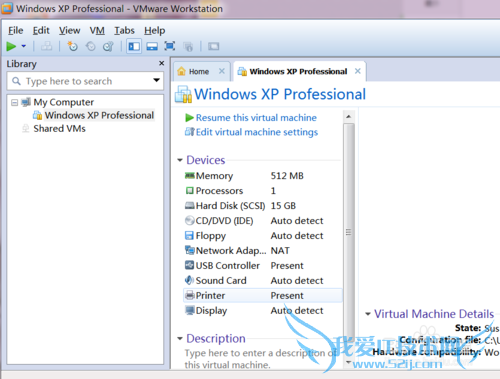500x379 pixels.
Task: Click Edit virtual machine settings link
Action: coord(257,132)
